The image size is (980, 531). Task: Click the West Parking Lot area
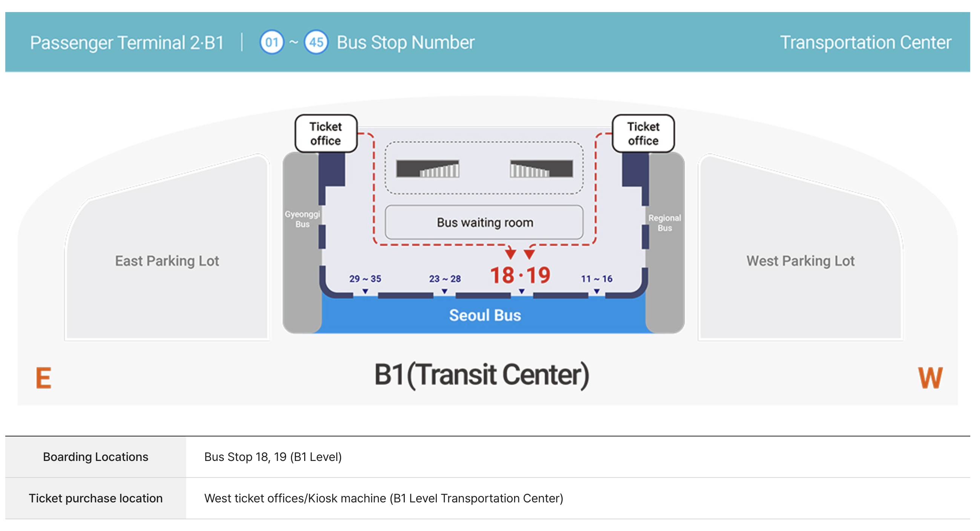pos(801,261)
